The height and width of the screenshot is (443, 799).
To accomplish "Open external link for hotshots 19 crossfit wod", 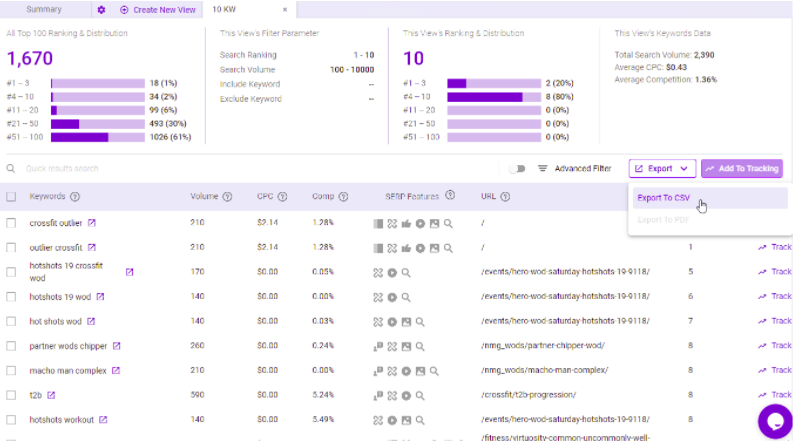I will pyautogui.click(x=129, y=272).
